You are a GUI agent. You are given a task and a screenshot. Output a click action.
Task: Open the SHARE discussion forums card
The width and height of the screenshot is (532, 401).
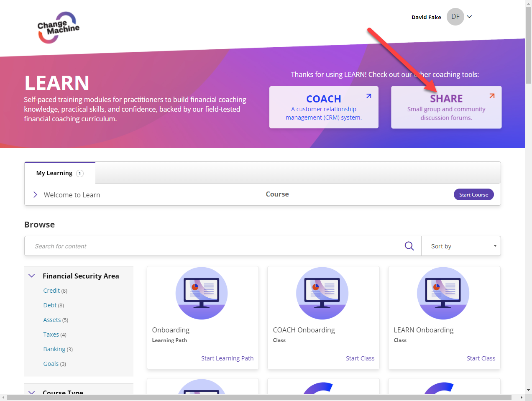point(446,107)
